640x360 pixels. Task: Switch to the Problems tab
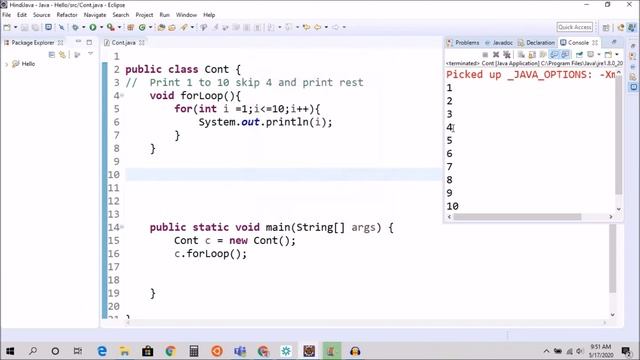point(463,42)
